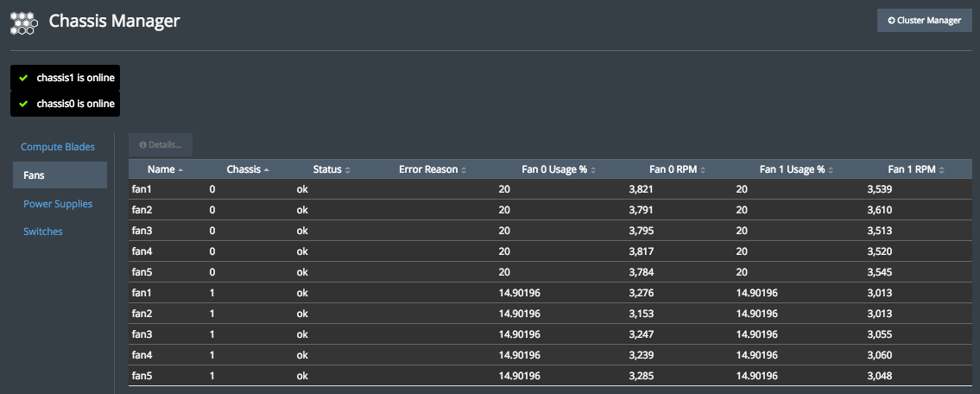Viewport: 980px width, 394px height.
Task: Click the sort arrows icon beside Fan 1 RPM
Action: [941, 170]
